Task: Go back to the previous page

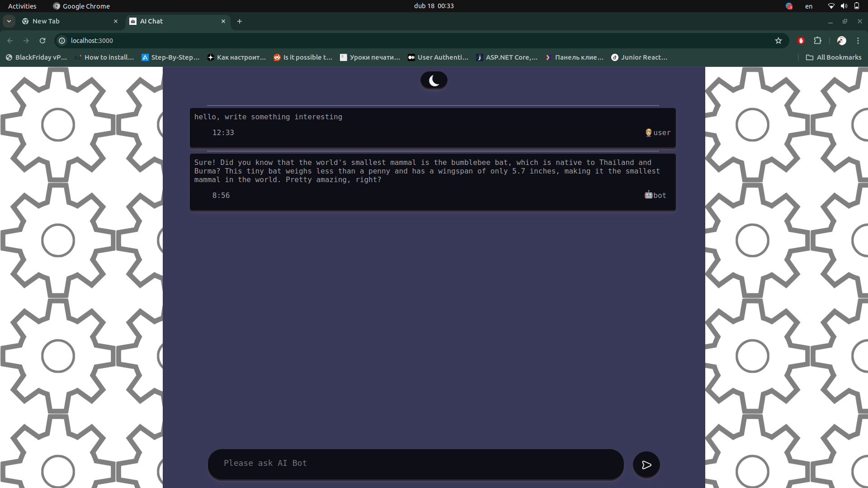Action: pos(10,41)
